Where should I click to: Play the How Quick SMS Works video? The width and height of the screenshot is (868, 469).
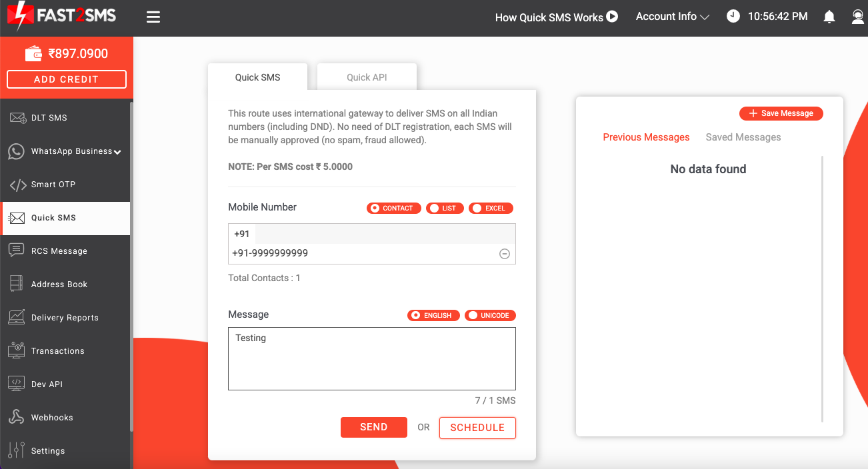tap(612, 17)
